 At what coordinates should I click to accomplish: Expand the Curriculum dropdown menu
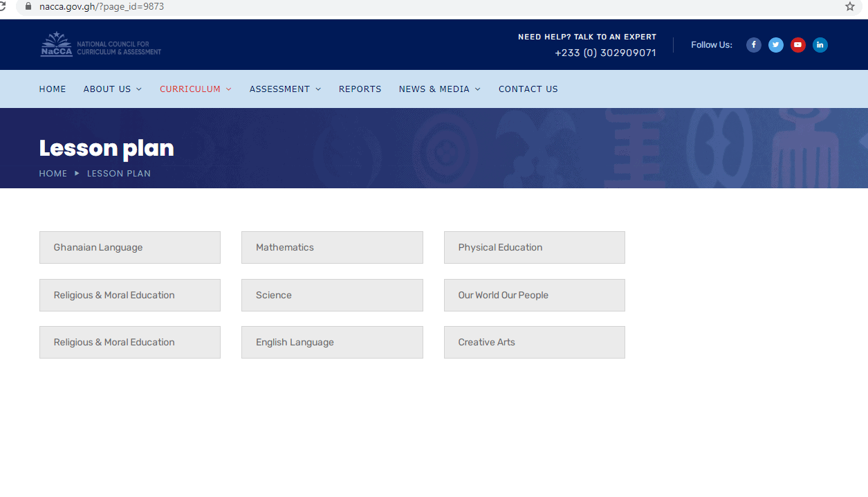(195, 89)
